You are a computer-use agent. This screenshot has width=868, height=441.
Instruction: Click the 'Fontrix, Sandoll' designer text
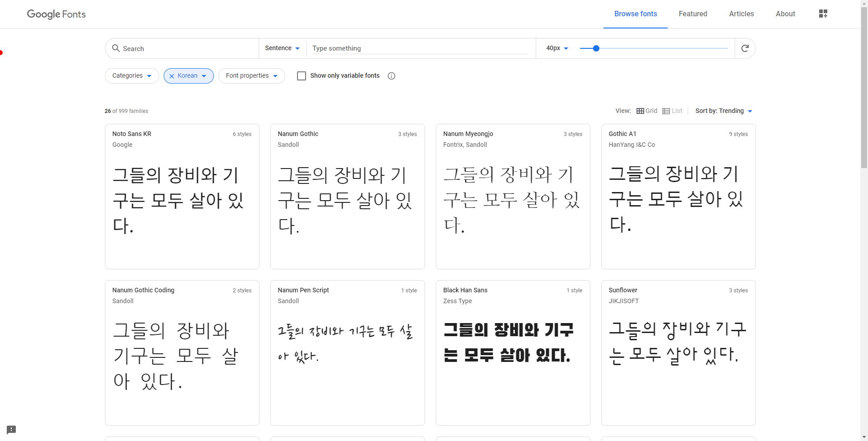coord(465,145)
